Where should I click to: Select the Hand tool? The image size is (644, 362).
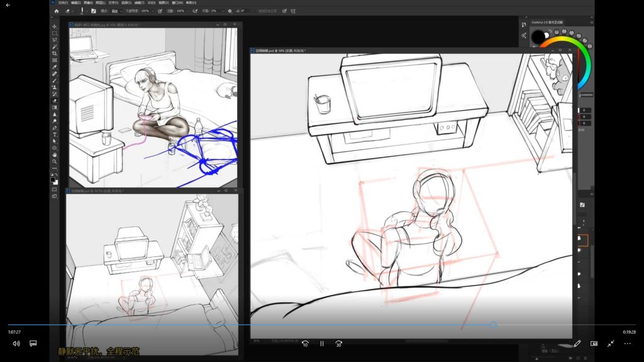(x=55, y=155)
